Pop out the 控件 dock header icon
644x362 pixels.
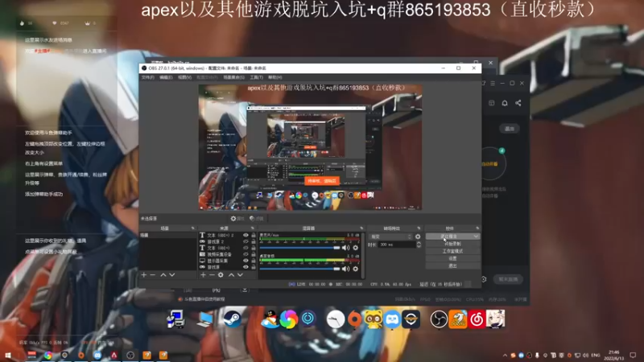[477, 228]
